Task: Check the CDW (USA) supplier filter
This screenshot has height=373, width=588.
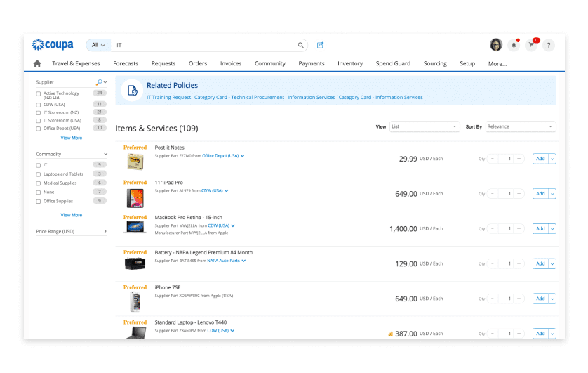Action: tap(39, 104)
